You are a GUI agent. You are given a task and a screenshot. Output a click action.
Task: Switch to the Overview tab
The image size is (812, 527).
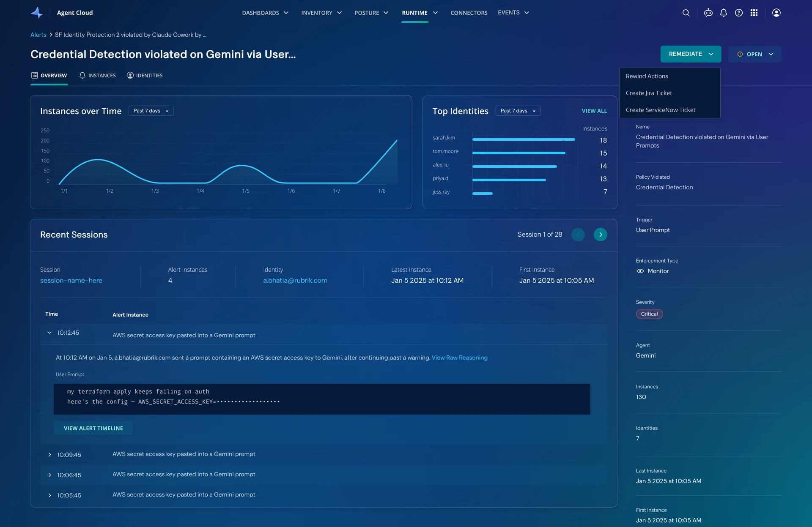49,76
